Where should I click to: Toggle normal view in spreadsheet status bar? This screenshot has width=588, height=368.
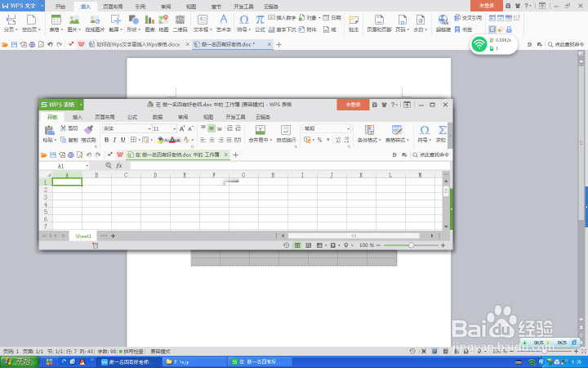(297, 245)
